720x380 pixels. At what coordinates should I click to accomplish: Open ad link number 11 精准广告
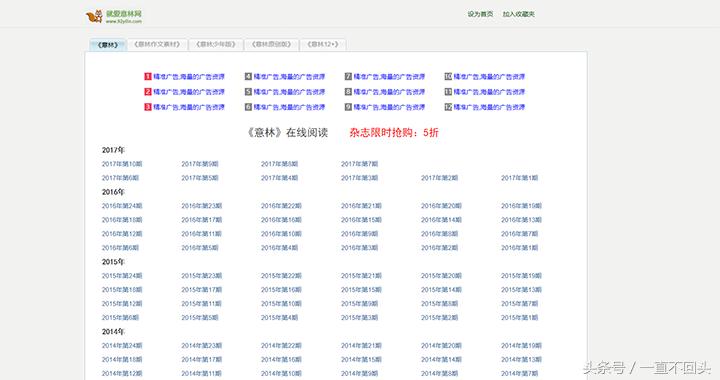[x=489, y=92]
